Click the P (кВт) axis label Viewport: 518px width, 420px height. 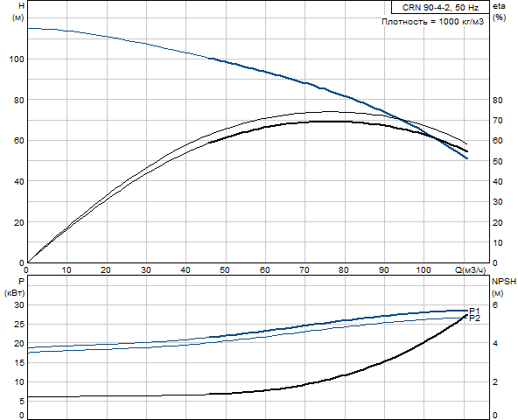[x=15, y=287]
